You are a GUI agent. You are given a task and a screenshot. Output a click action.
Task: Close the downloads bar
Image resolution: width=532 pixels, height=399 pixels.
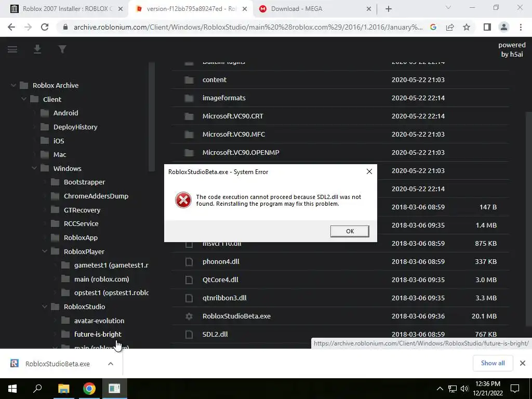point(523,363)
